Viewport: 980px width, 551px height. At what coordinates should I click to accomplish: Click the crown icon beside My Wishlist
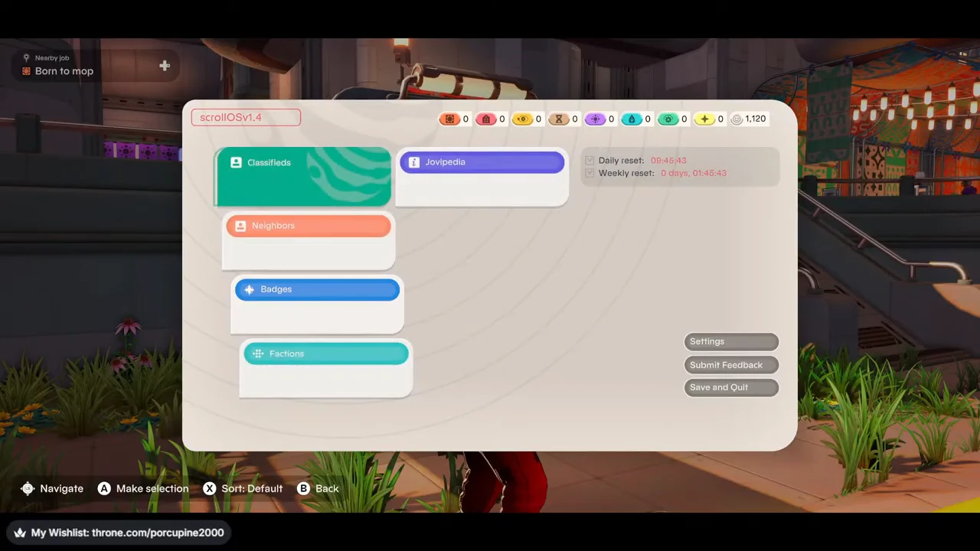coord(20,533)
